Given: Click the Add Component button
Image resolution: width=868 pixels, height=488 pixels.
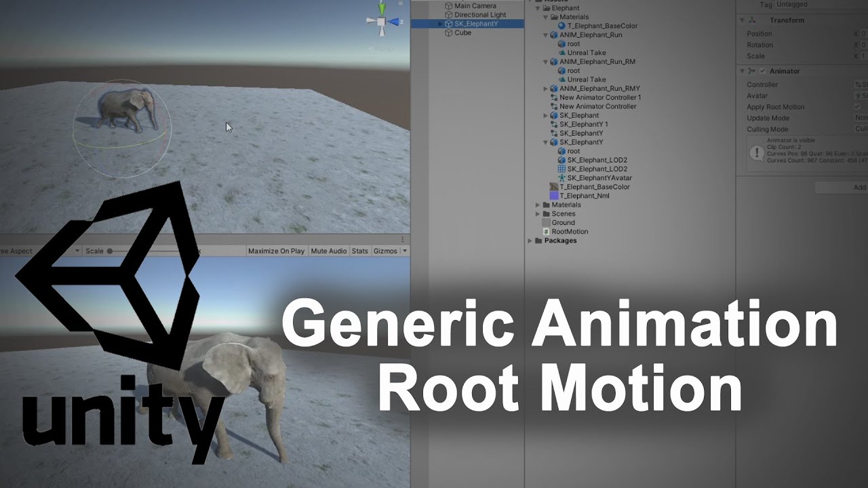Looking at the screenshot, I should (x=842, y=187).
